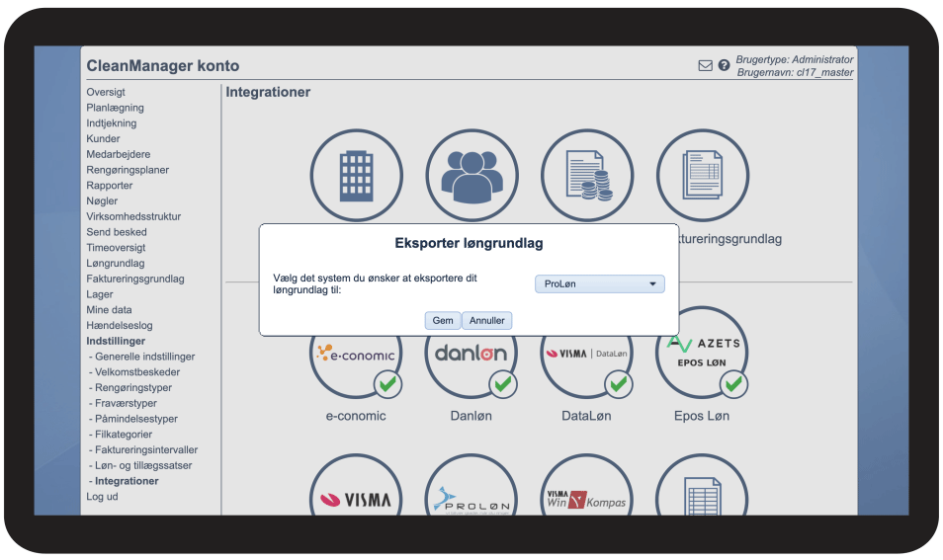Screen dimensions: 943x560
Task: Click the CleanManager konto title
Action: coord(163,65)
